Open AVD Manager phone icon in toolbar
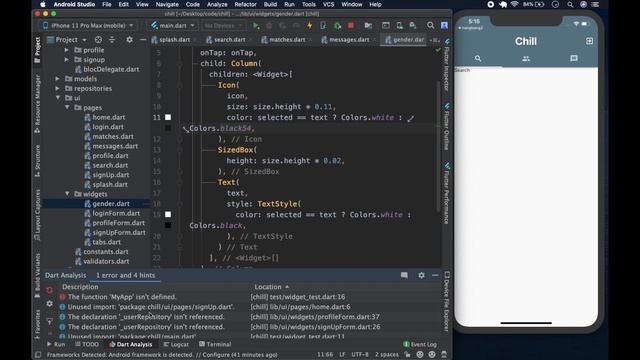Image resolution: width=640 pixels, height=360 pixels. [399, 25]
